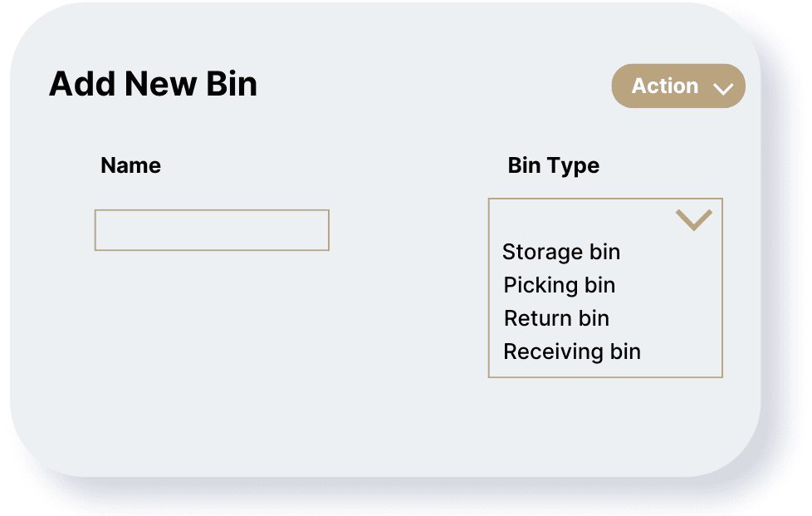
Task: Focus the empty Name box
Action: (x=212, y=230)
